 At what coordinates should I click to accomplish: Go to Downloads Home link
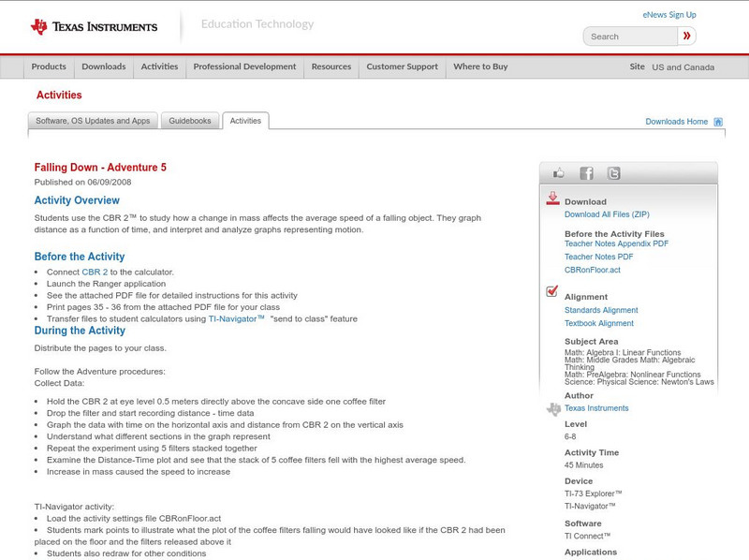(x=676, y=122)
